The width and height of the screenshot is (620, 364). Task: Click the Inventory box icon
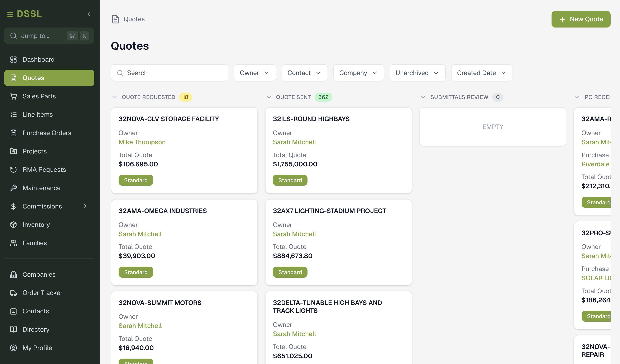(x=14, y=224)
